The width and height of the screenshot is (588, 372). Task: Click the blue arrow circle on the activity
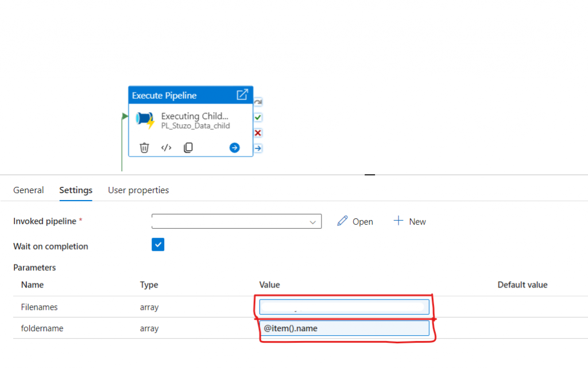point(234,148)
